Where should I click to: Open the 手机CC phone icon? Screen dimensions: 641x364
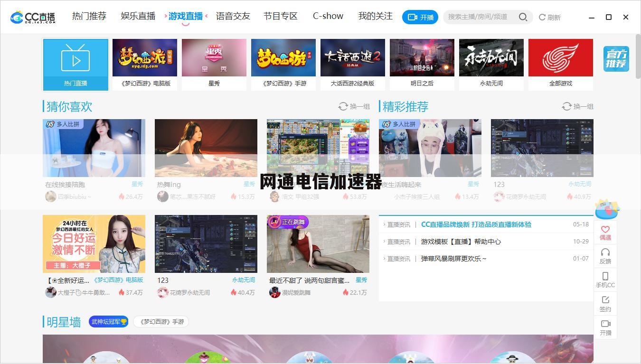(x=605, y=280)
